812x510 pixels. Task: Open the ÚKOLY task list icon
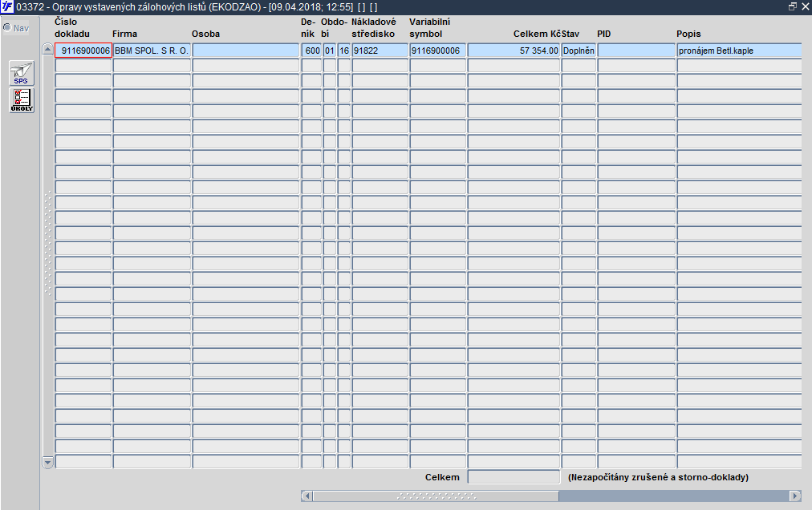click(22, 100)
